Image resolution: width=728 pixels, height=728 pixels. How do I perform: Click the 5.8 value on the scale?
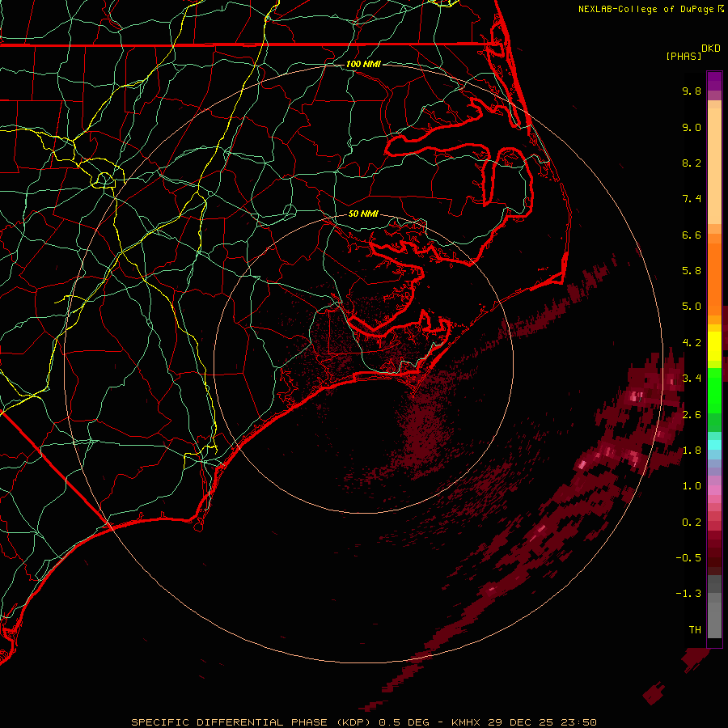692,271
